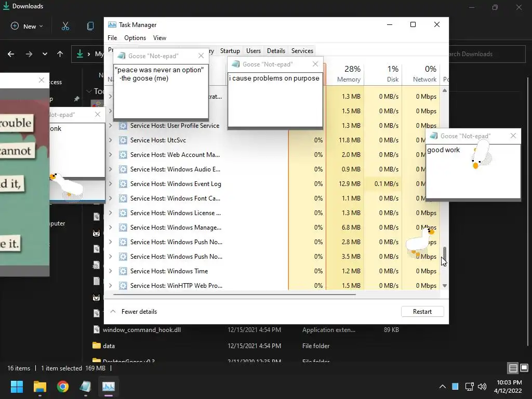Click the window_command_hook.dll file icon
Screen dimensions: 532x399
[x=97, y=329]
